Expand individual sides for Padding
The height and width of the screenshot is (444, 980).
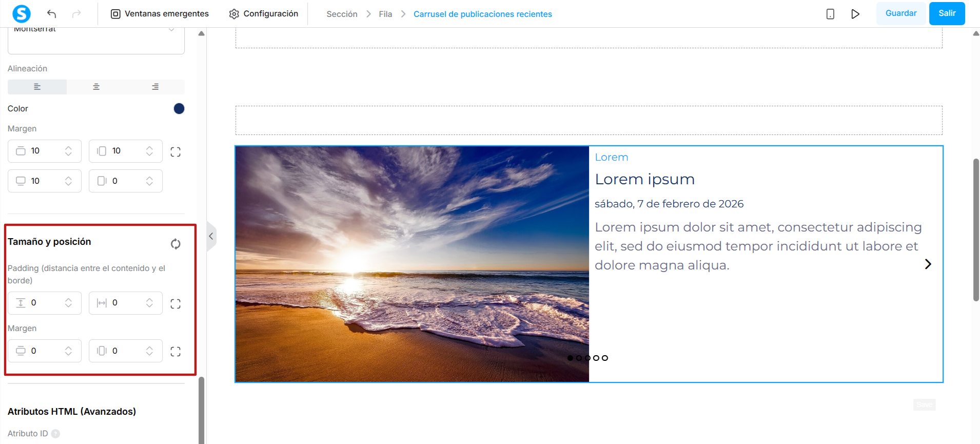pyautogui.click(x=175, y=304)
